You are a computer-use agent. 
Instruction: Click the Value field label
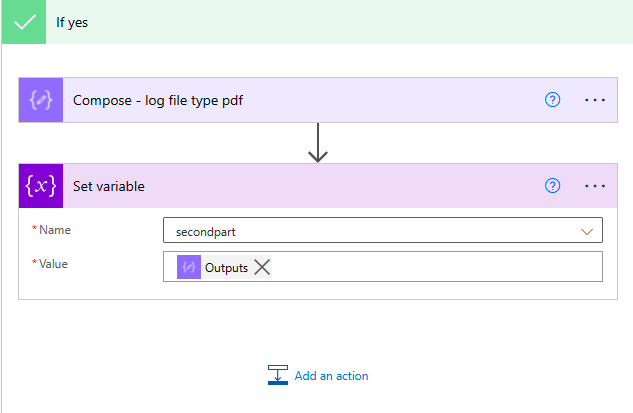pyautogui.click(x=54, y=264)
